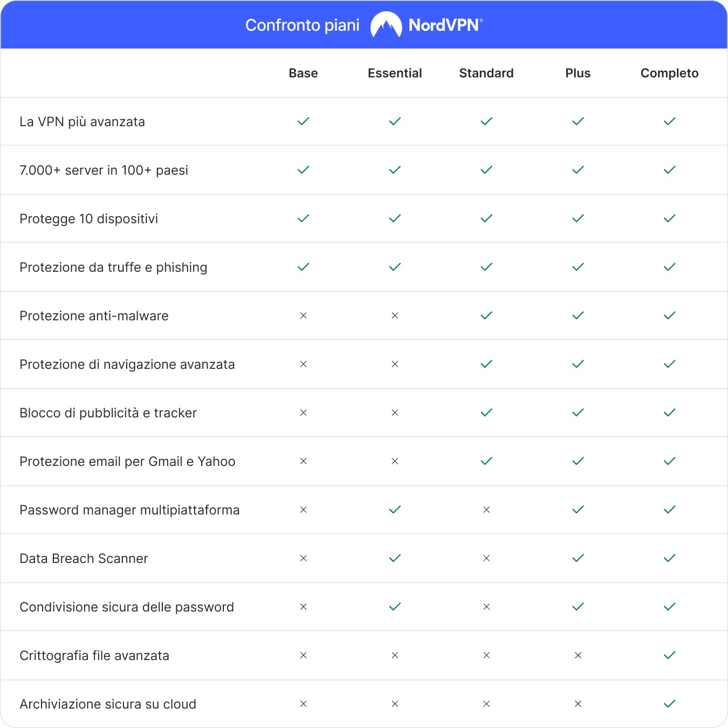Click the X mark for Base under Protezione anti-malware
Image resolution: width=728 pixels, height=728 pixels.
coord(304,315)
